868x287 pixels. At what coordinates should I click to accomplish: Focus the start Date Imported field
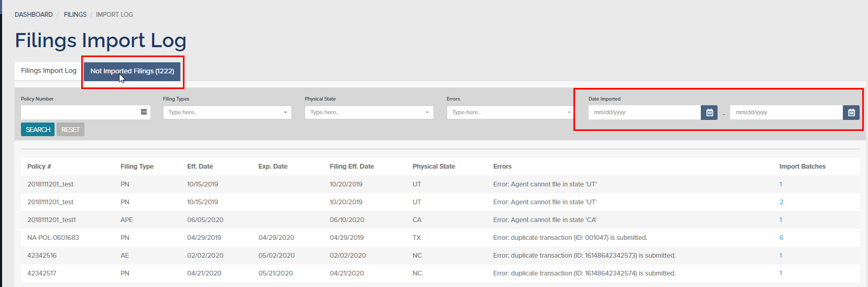click(644, 113)
